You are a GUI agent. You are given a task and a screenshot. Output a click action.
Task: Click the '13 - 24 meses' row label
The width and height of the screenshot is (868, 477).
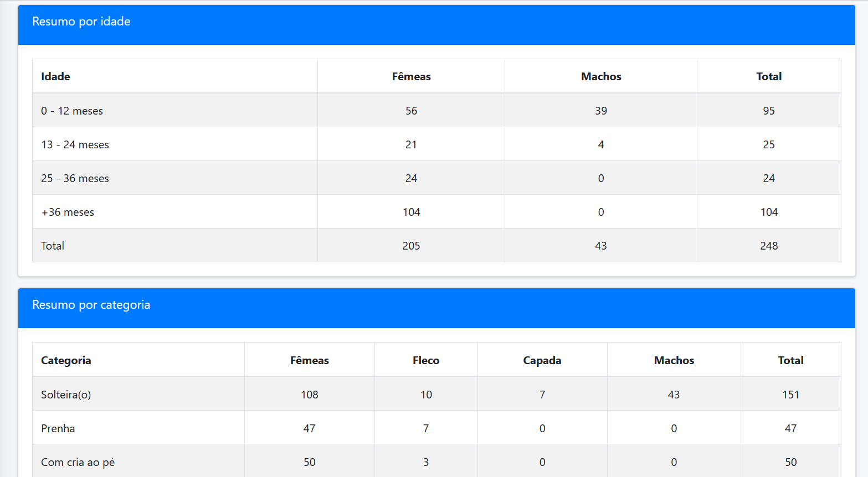(75, 144)
